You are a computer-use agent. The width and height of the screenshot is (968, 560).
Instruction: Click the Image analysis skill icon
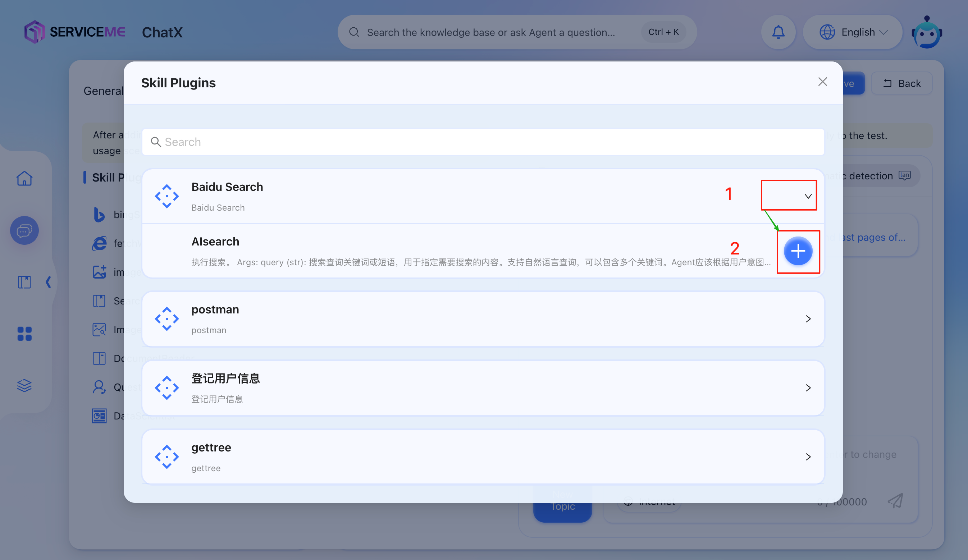[99, 330]
